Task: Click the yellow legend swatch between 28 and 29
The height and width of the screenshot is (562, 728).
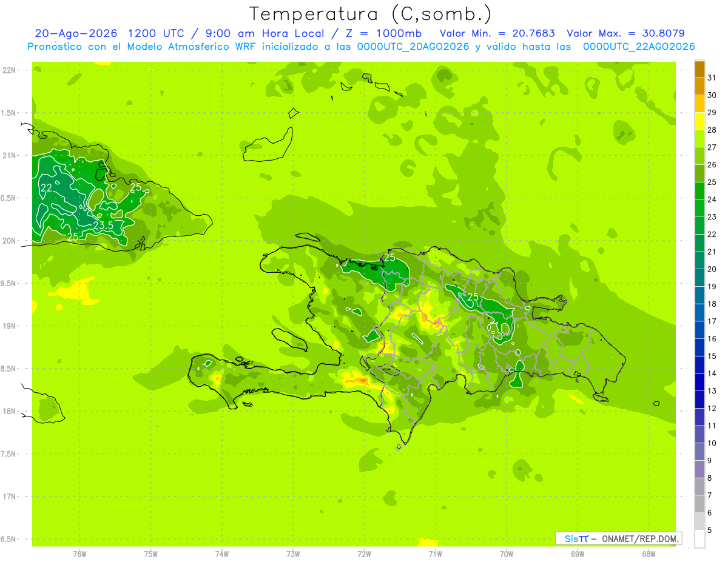Action: click(x=699, y=121)
